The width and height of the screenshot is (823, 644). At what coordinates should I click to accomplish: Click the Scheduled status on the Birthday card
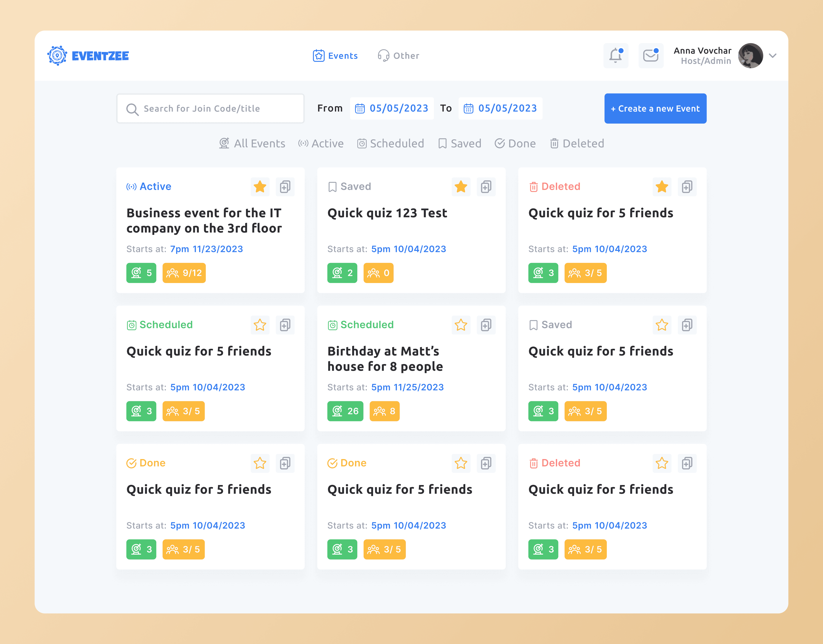(x=361, y=325)
